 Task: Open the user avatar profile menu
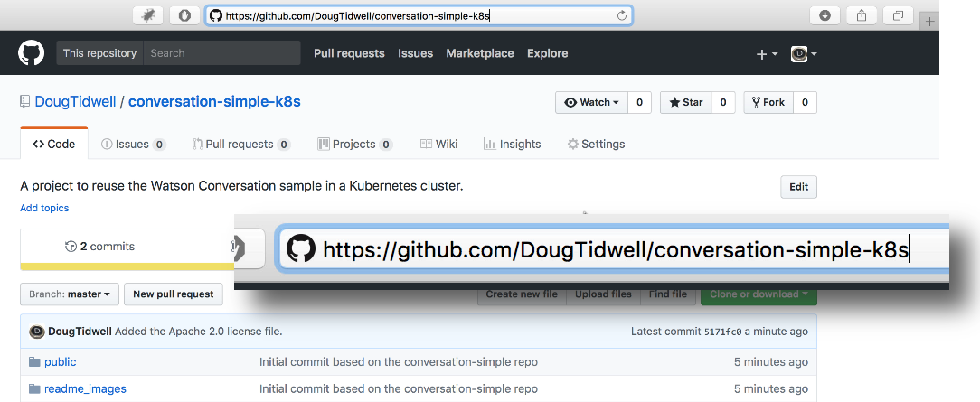[804, 54]
